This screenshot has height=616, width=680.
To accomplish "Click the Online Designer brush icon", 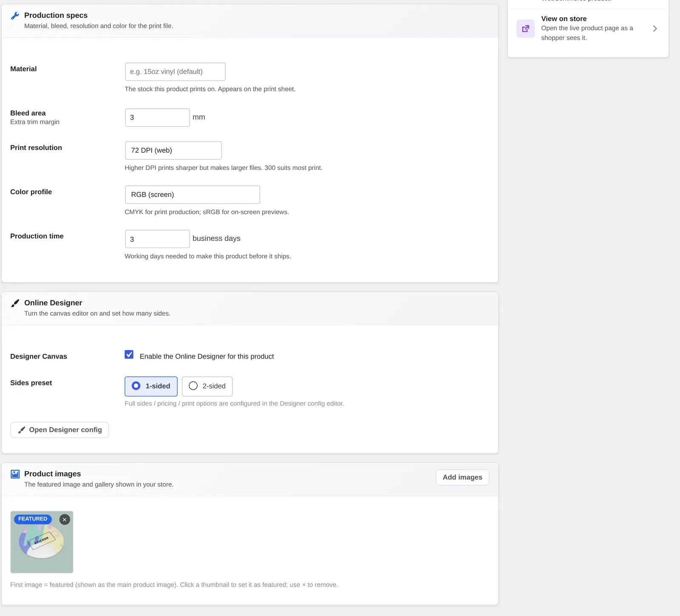I will coord(15,303).
